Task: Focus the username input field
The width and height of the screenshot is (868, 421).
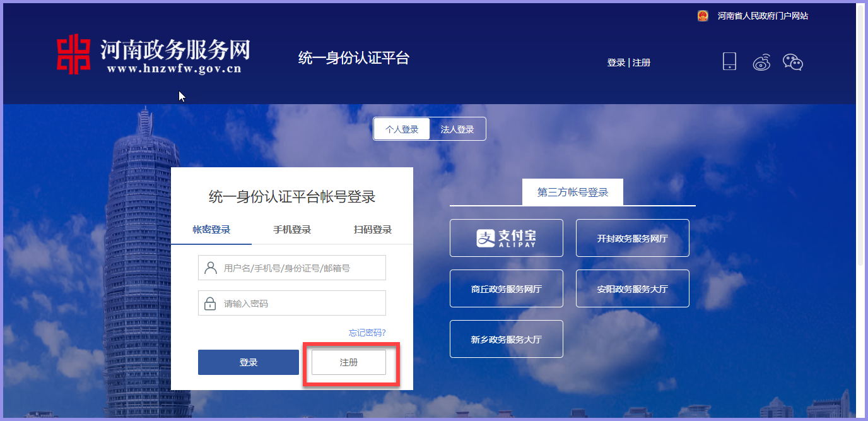Action: [x=292, y=268]
